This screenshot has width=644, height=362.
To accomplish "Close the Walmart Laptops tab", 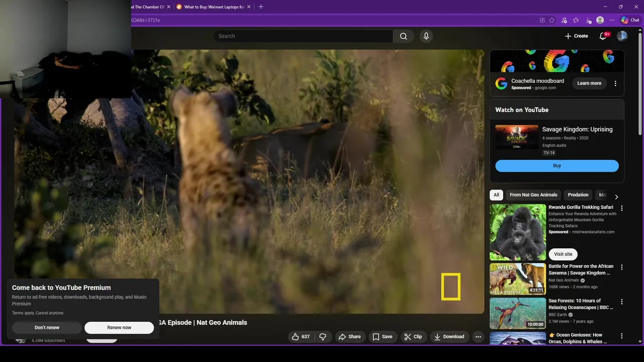I will 249,7.
